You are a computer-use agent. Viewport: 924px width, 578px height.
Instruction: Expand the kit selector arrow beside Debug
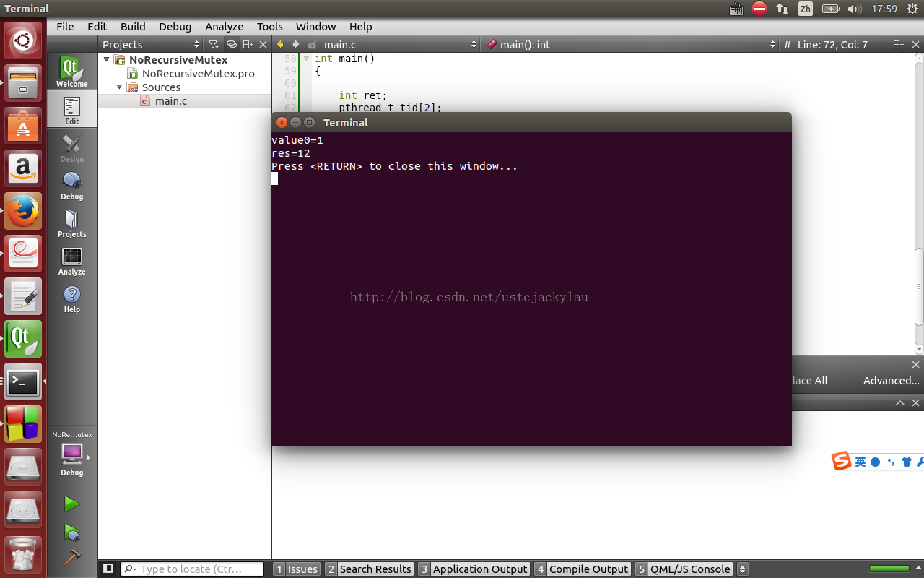pos(89,457)
